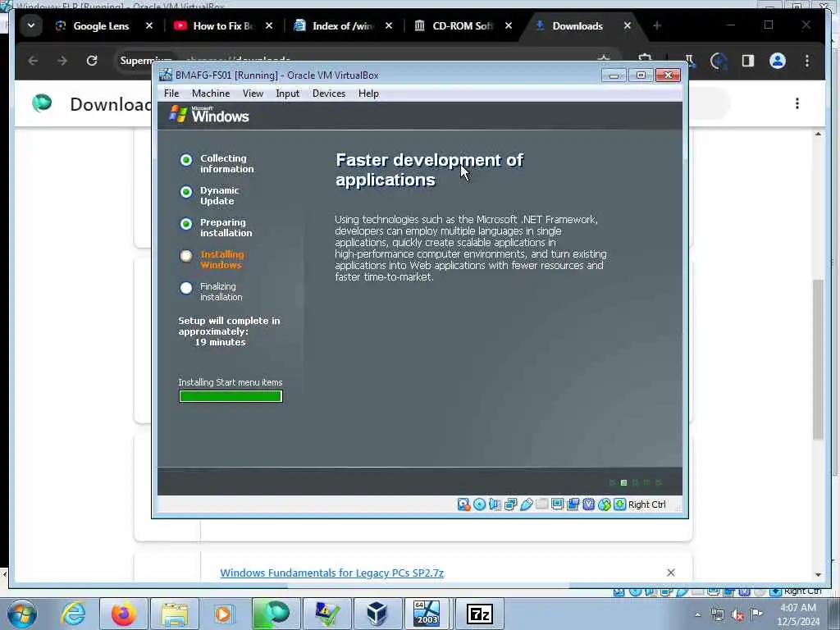
Task: Remove Windows Fundamentals download entry from list
Action: point(671,573)
